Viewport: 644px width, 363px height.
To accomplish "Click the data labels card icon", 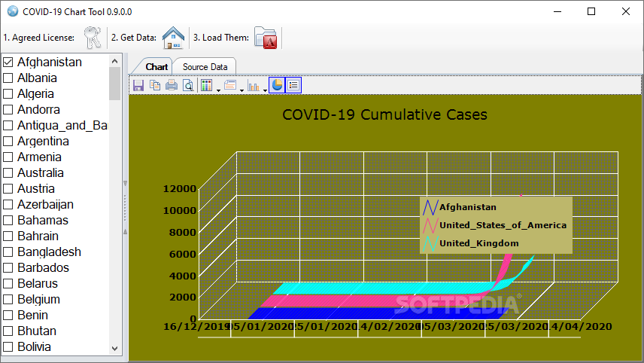I will click(230, 85).
